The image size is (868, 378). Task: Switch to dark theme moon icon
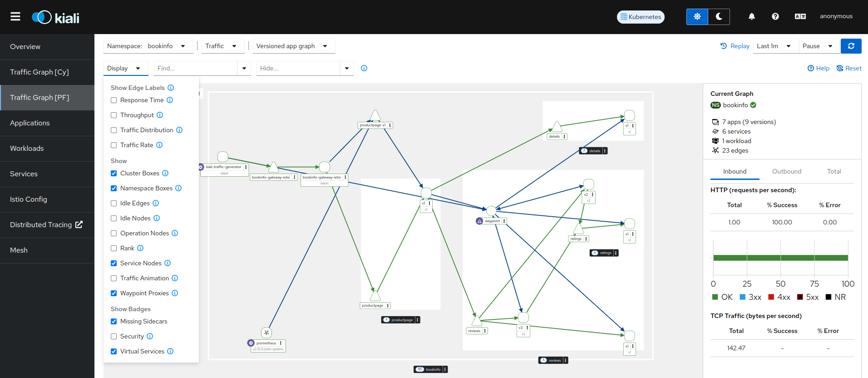tap(719, 17)
